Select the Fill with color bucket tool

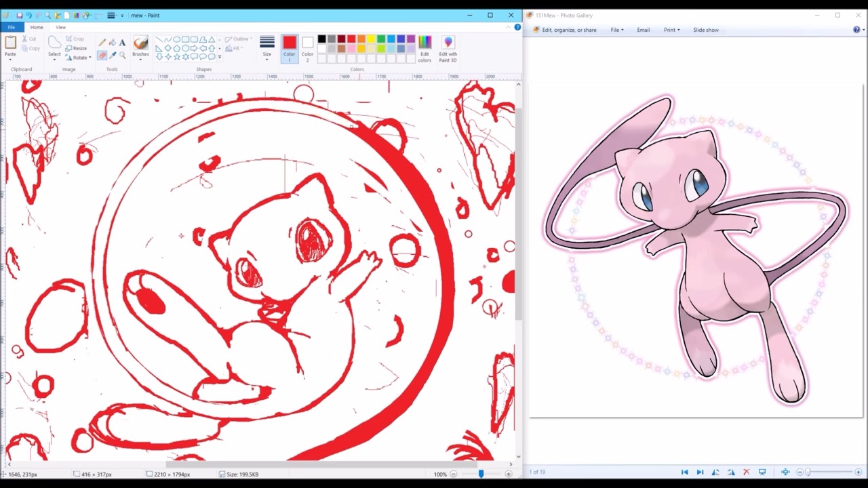point(112,42)
